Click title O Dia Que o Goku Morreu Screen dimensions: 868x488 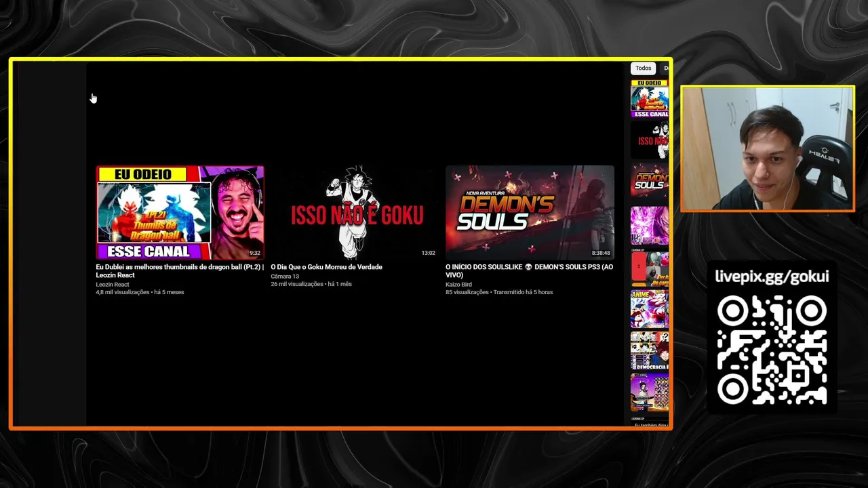(x=326, y=267)
